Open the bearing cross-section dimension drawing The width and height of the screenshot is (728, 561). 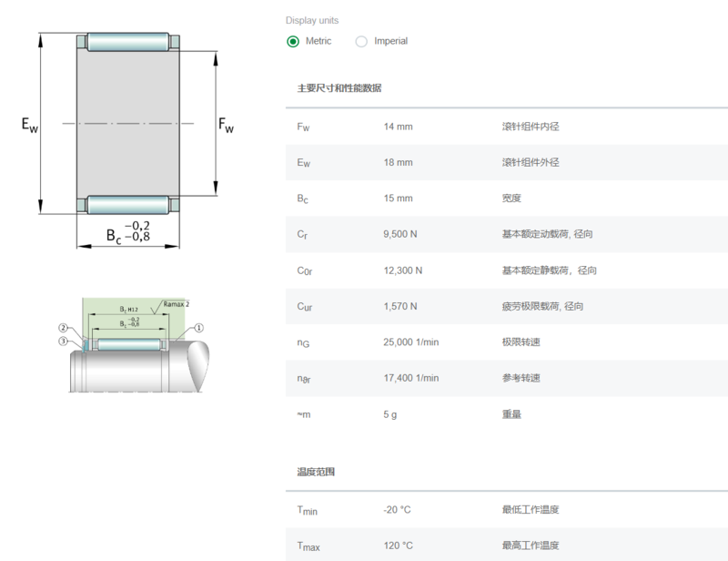click(x=128, y=139)
